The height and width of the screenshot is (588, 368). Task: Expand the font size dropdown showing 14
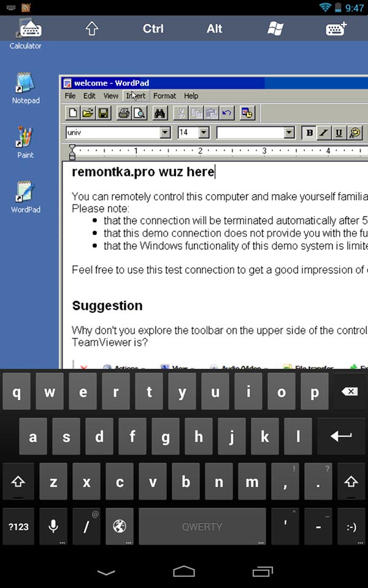click(x=204, y=132)
